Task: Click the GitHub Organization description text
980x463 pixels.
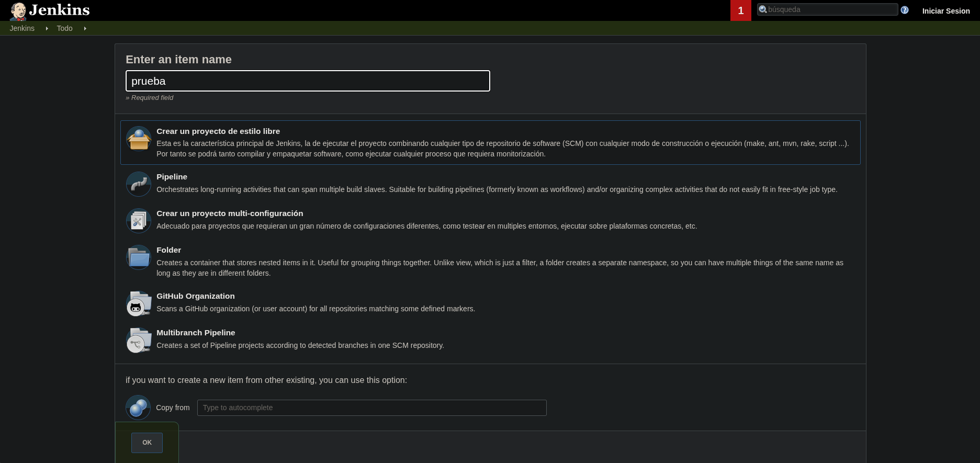Action: click(316, 309)
